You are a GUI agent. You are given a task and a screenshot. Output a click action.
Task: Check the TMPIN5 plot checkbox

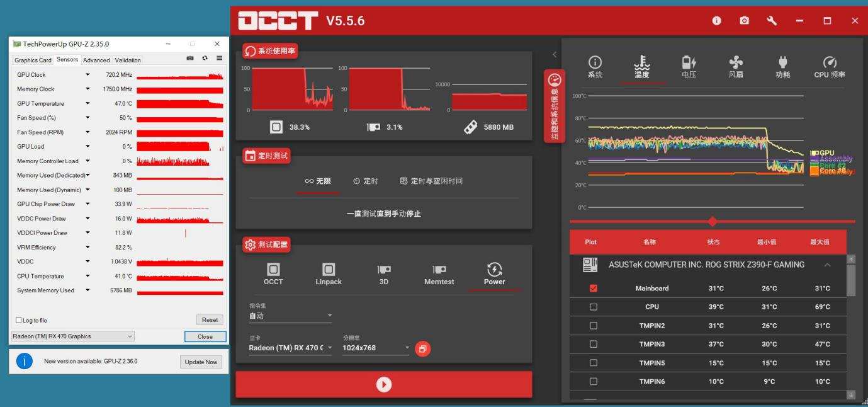pyautogui.click(x=593, y=363)
